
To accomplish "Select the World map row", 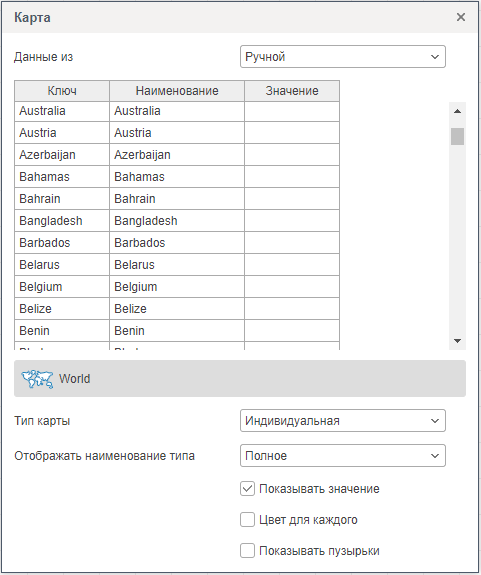I will click(x=240, y=378).
